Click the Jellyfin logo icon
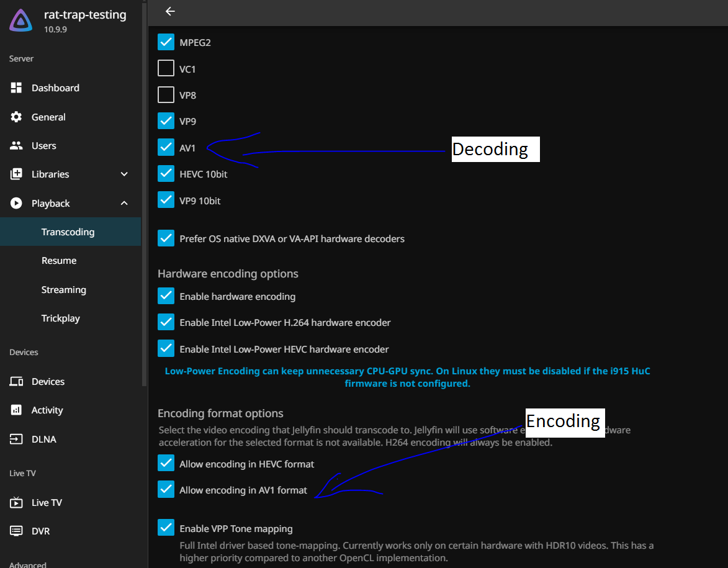 pos(21,21)
